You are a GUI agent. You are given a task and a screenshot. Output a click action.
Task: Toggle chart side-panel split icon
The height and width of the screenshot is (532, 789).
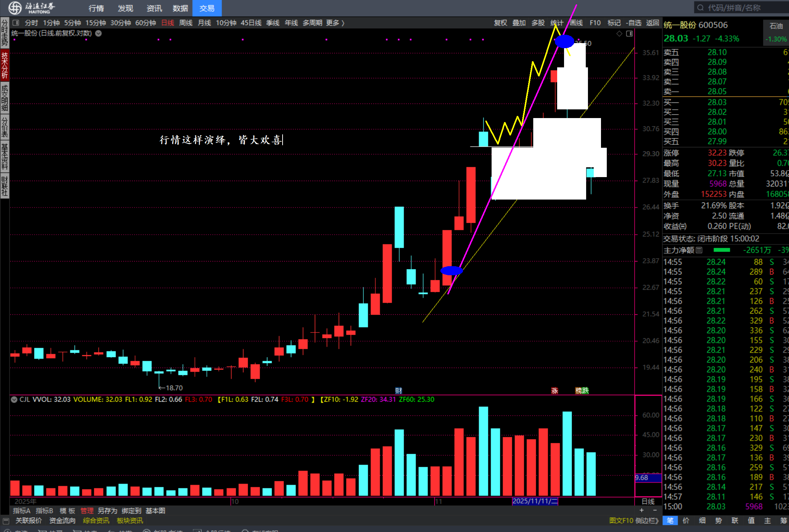(x=630, y=34)
